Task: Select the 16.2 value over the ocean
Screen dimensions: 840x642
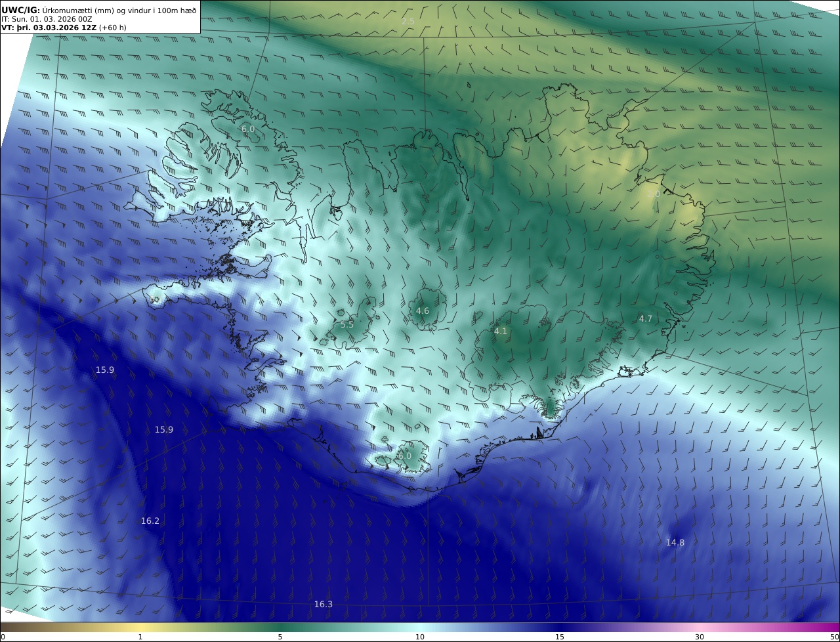Action: point(150,521)
